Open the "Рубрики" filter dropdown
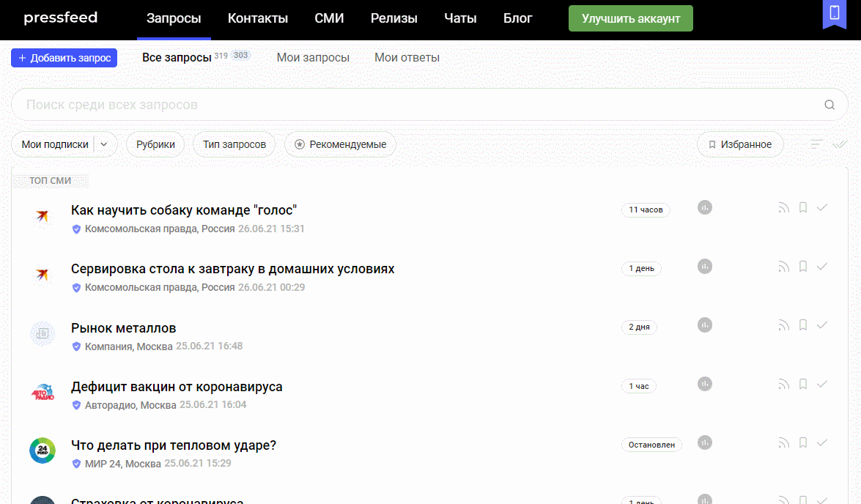 [155, 144]
